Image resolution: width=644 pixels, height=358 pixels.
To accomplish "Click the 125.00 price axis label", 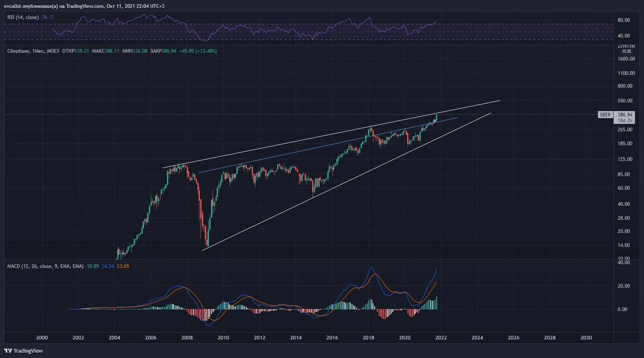I will coord(625,159).
